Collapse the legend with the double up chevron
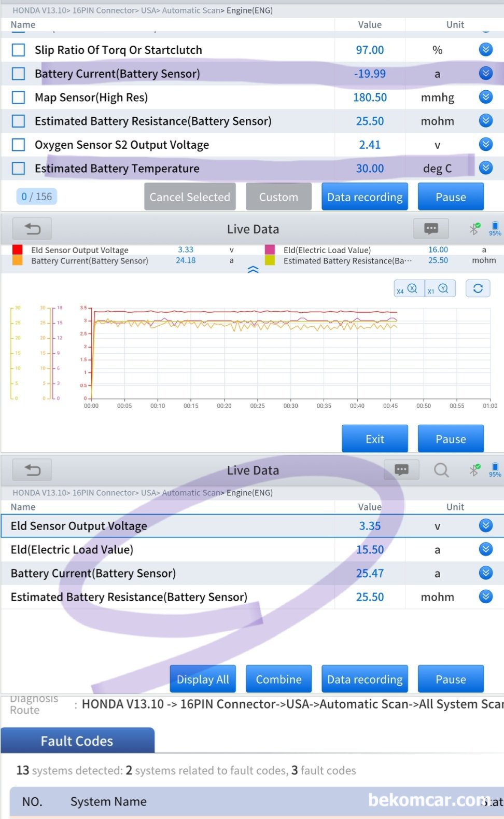This screenshot has width=504, height=819. [x=253, y=270]
